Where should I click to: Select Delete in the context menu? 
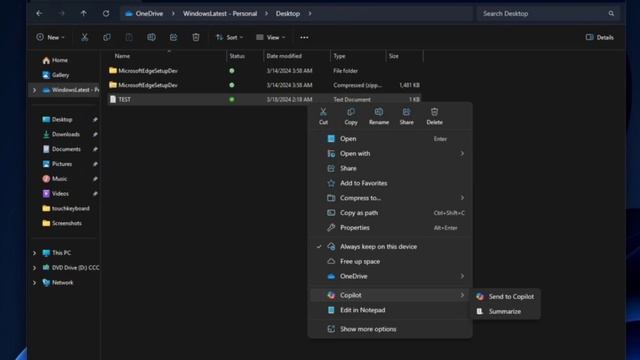pyautogui.click(x=434, y=116)
